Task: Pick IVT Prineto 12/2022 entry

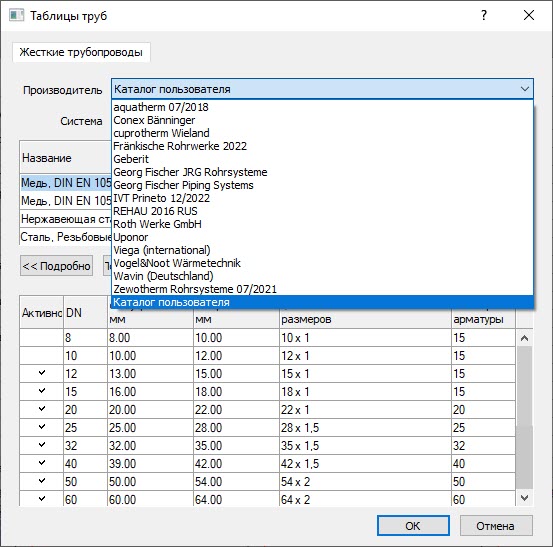Action: pos(322,198)
